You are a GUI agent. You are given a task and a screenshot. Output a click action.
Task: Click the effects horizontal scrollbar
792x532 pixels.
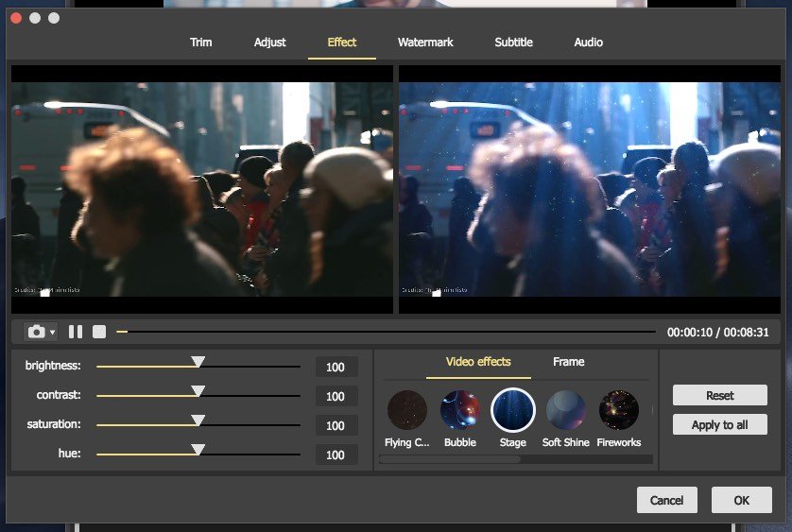click(x=450, y=460)
